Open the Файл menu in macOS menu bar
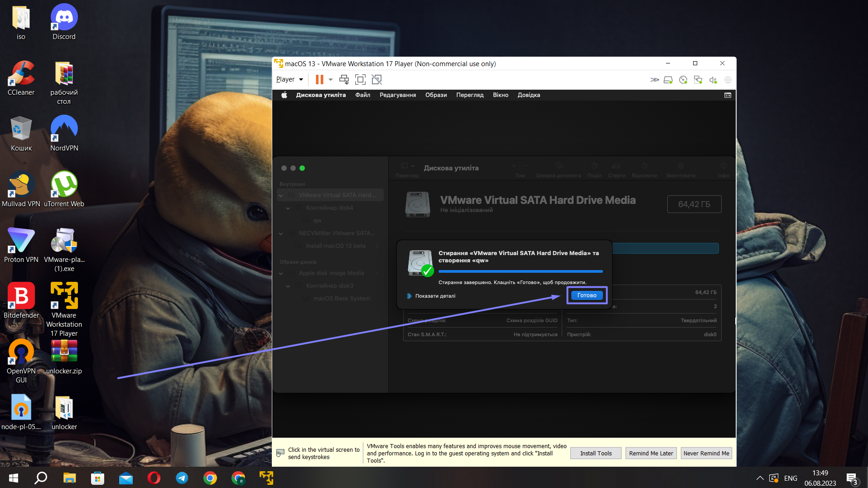 362,95
